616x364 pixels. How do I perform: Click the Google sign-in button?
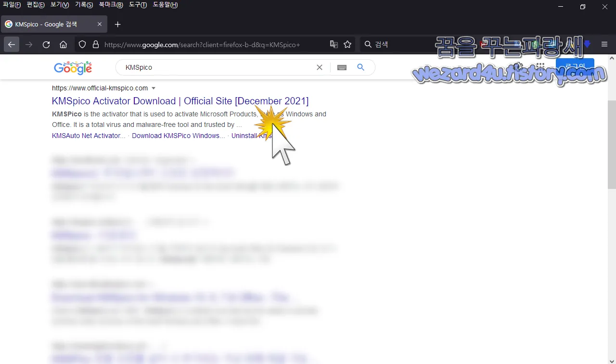575,66
